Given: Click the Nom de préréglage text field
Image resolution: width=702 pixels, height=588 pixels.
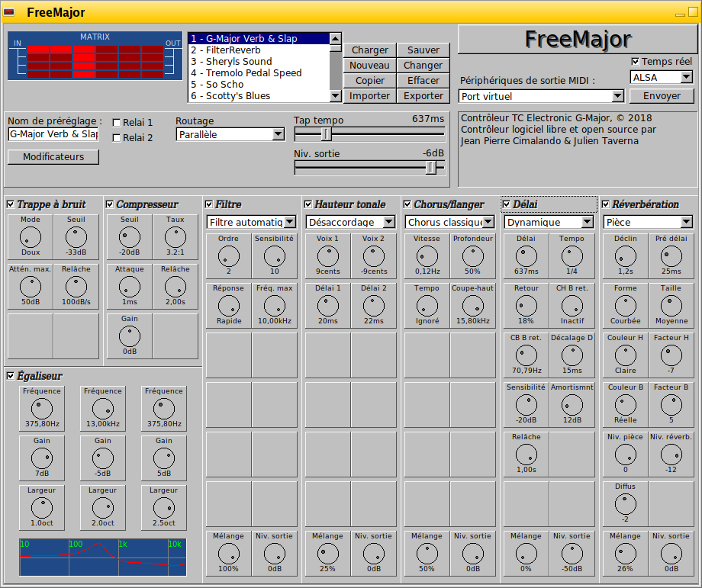Looking at the screenshot, I should 53,134.
